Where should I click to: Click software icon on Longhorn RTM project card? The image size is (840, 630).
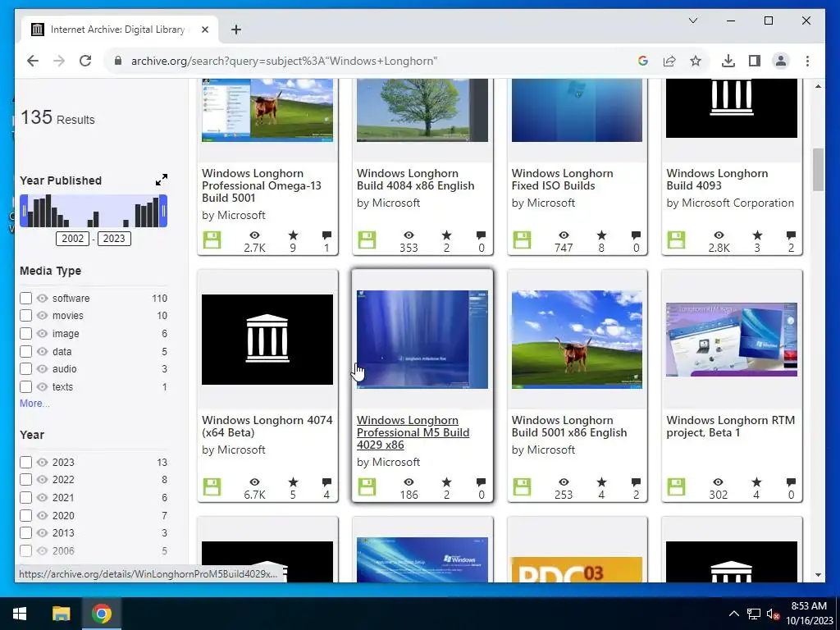(x=676, y=487)
